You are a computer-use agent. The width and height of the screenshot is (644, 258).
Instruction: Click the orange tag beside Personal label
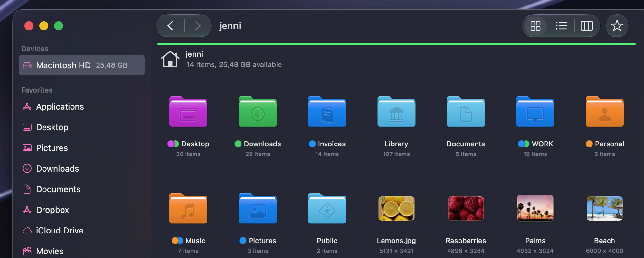click(x=589, y=144)
